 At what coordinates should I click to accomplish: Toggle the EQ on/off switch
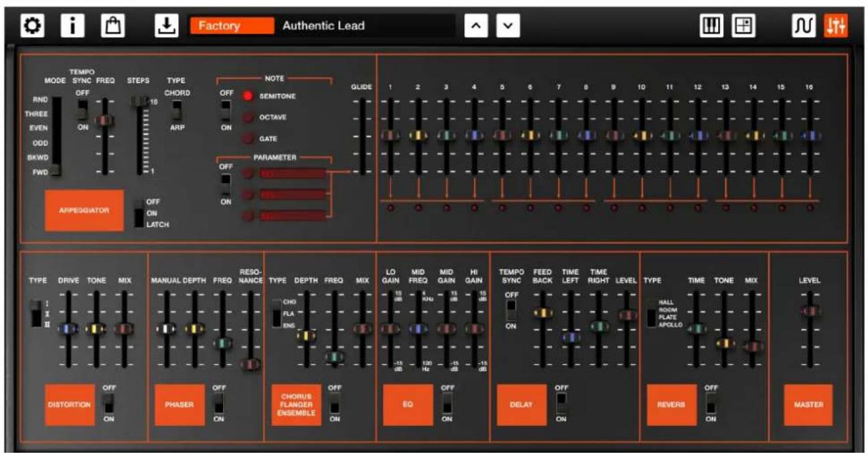click(x=447, y=403)
